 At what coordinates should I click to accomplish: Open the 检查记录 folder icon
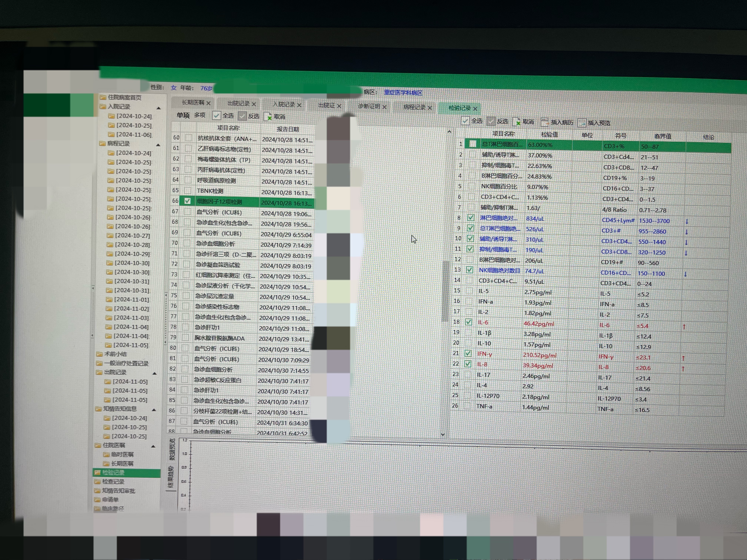coord(97,482)
